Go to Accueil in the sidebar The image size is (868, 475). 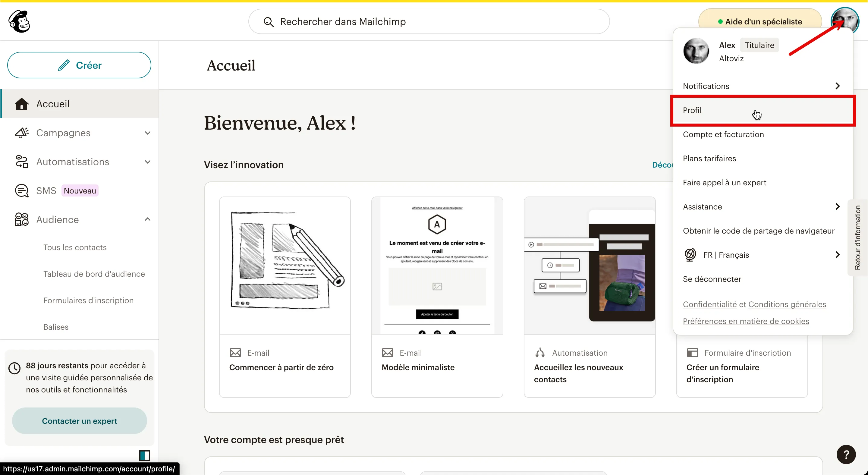80,104
